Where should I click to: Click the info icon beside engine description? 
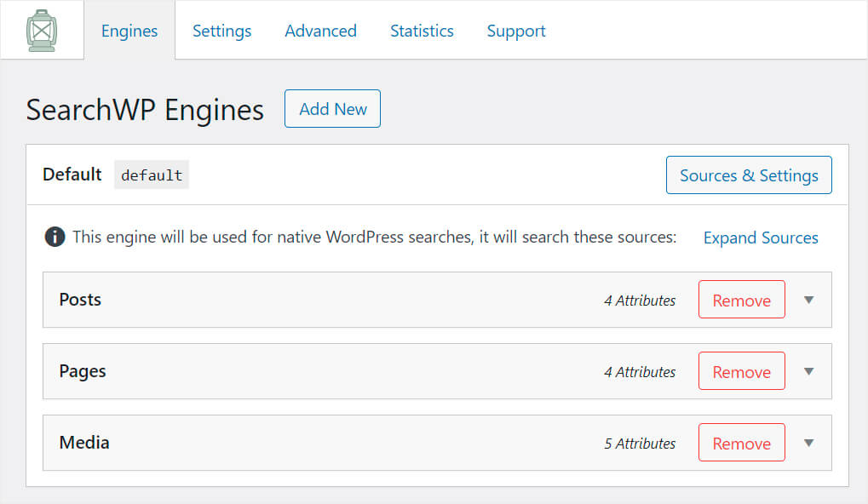pos(55,237)
